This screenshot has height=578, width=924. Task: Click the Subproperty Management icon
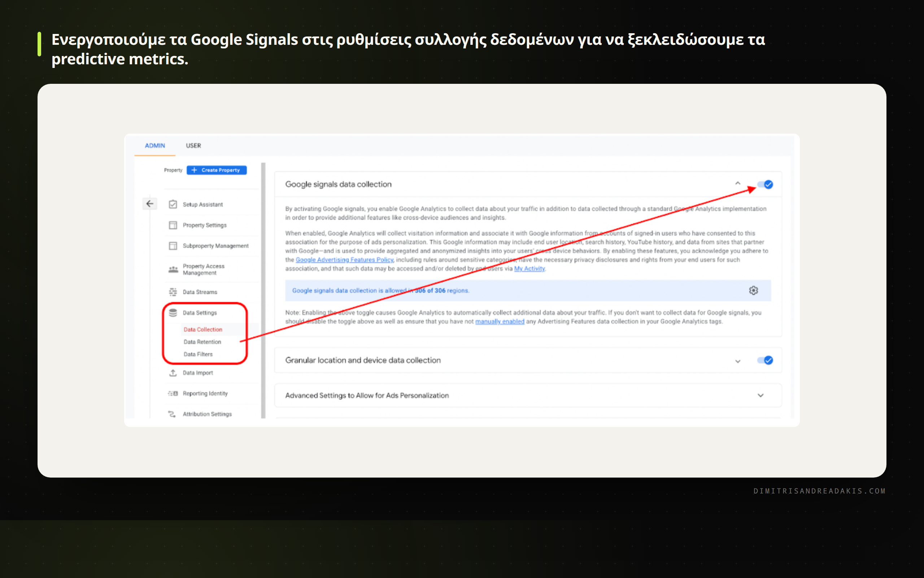pyautogui.click(x=173, y=246)
